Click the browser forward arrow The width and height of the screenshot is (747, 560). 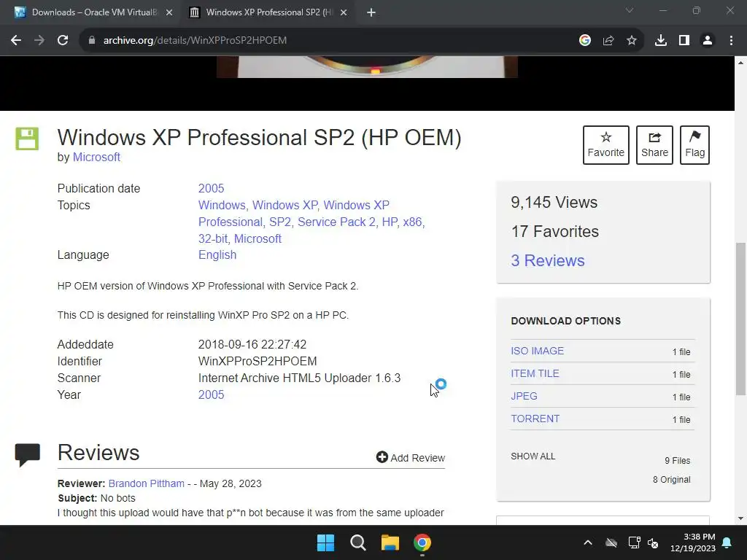[39, 41]
